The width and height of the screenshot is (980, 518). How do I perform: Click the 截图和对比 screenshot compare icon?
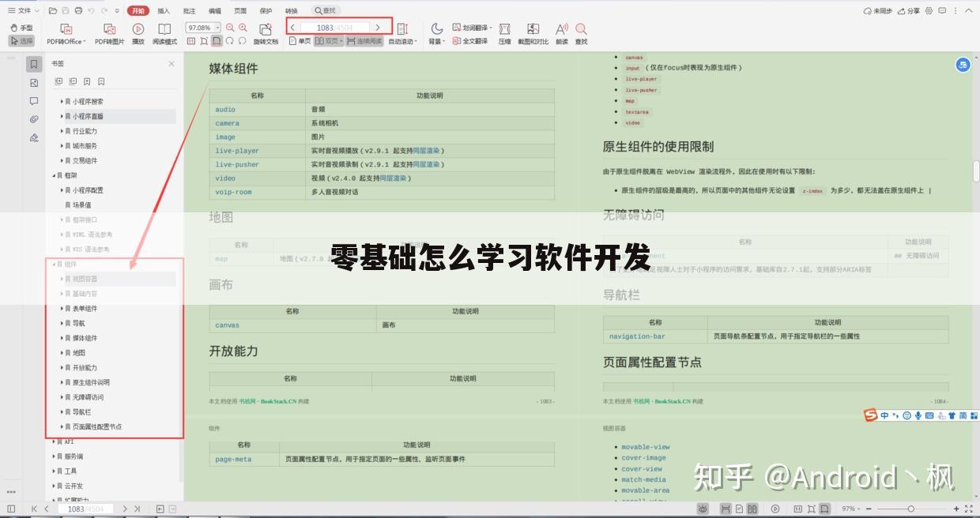pos(532,32)
